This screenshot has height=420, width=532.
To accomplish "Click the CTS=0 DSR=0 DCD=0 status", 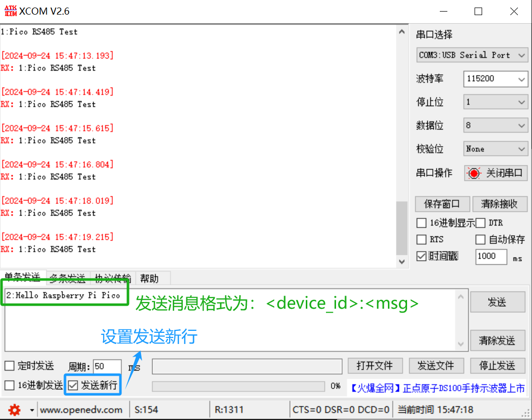I will click(x=341, y=410).
